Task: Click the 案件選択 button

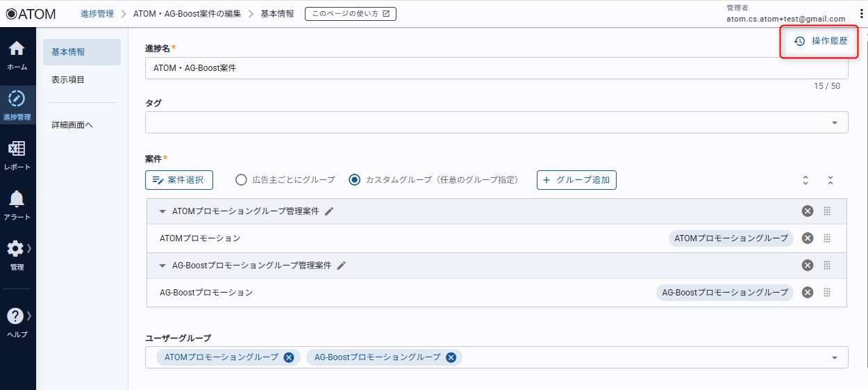Action: click(179, 180)
